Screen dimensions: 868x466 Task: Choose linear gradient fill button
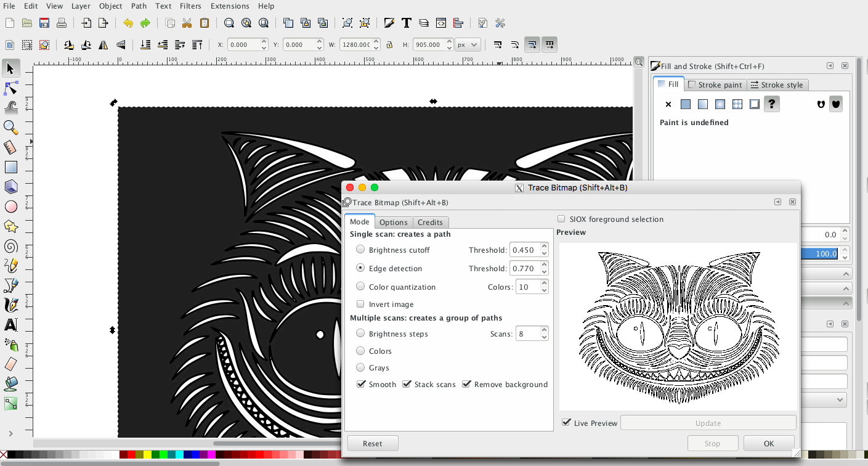(703, 104)
